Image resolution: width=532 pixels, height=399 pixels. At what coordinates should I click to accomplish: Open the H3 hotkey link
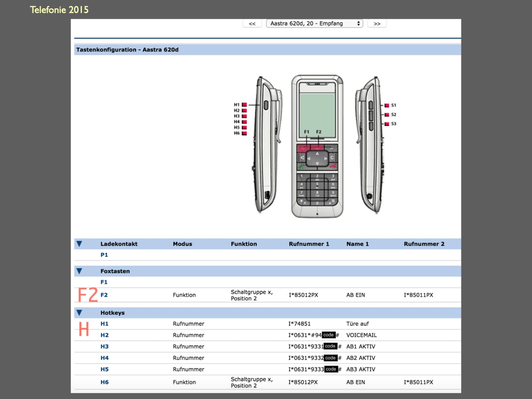coord(104,347)
